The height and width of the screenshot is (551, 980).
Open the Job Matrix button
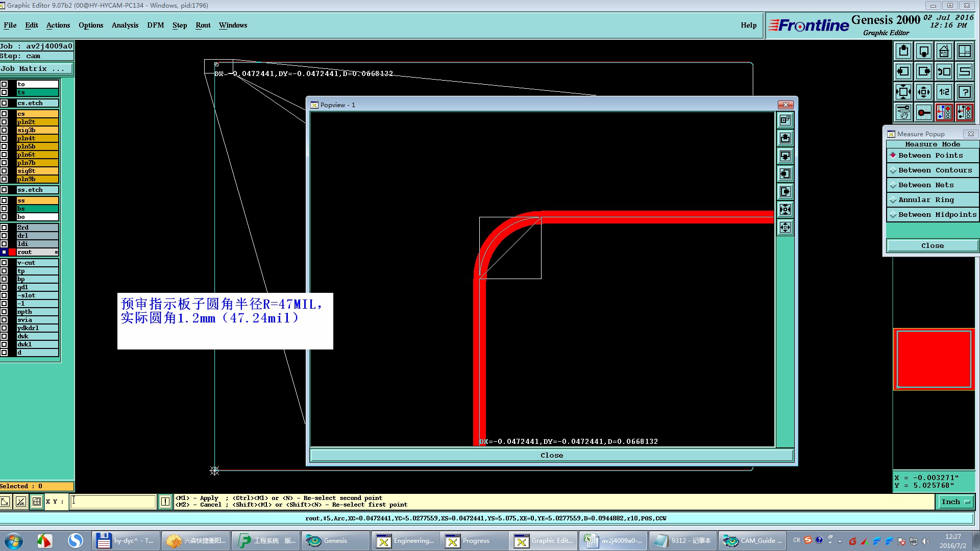(x=36, y=69)
